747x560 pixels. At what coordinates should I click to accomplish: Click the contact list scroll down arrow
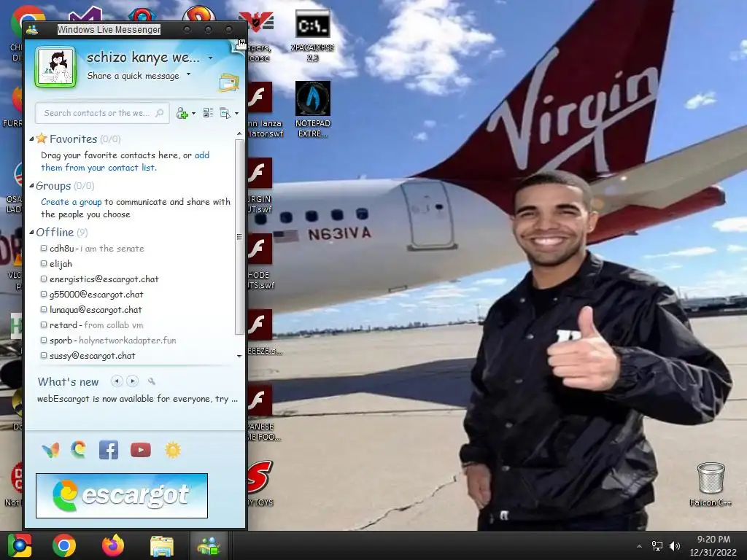coord(239,356)
